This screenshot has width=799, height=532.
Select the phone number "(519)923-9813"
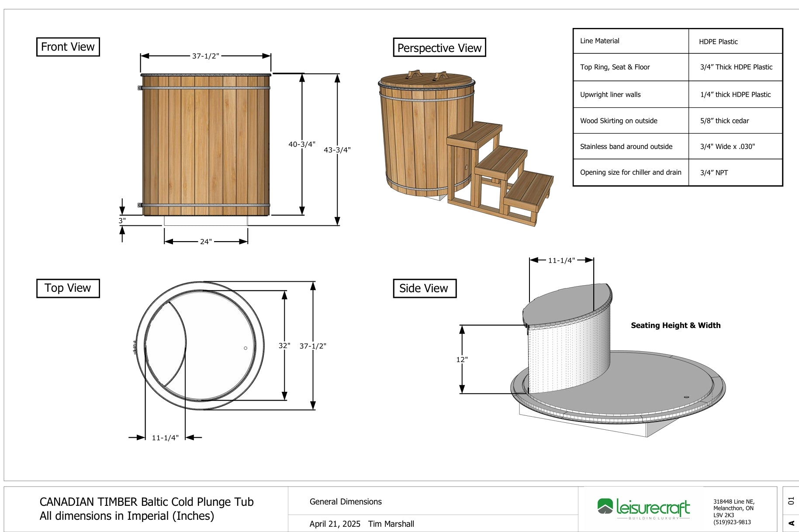732,522
